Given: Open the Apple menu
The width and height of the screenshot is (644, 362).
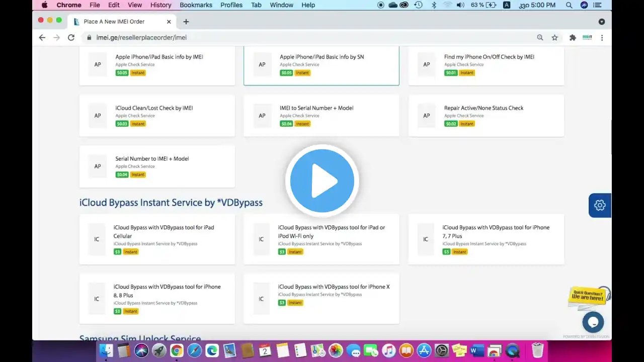Looking at the screenshot, I should point(44,5).
